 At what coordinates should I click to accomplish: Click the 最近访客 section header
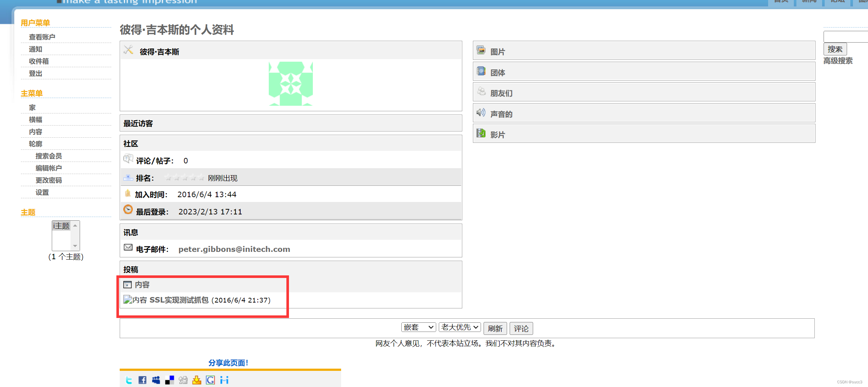(x=291, y=123)
